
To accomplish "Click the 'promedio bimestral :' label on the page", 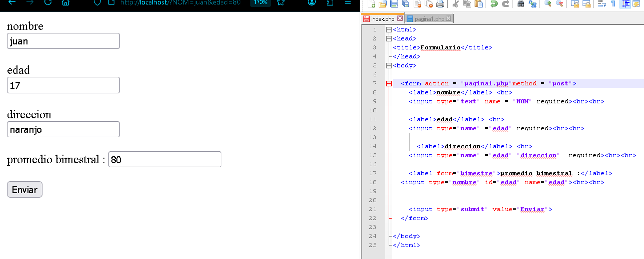I will click(56, 160).
